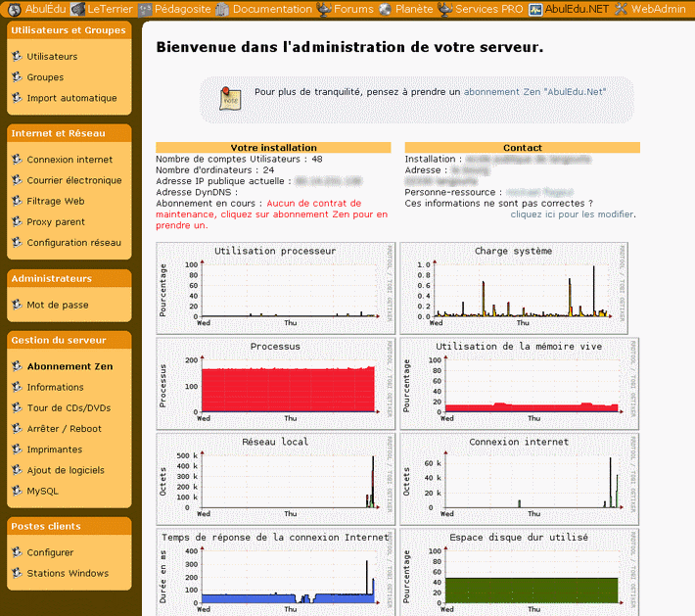Open Connexion internet settings
The image size is (695, 616).
tap(69, 160)
